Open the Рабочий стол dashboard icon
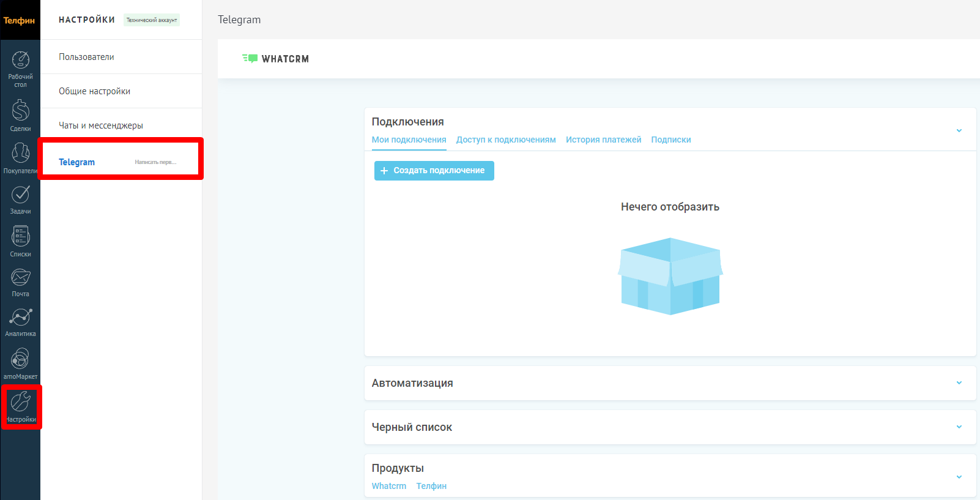Screen dimensions: 980x500 tap(20, 61)
